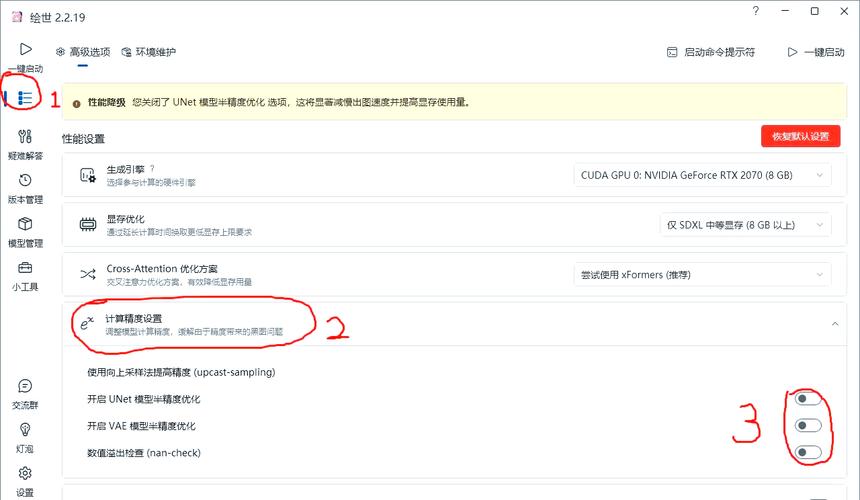This screenshot has height=500, width=860.
Task: Switch to the 高级选项 tab
Action: point(83,52)
